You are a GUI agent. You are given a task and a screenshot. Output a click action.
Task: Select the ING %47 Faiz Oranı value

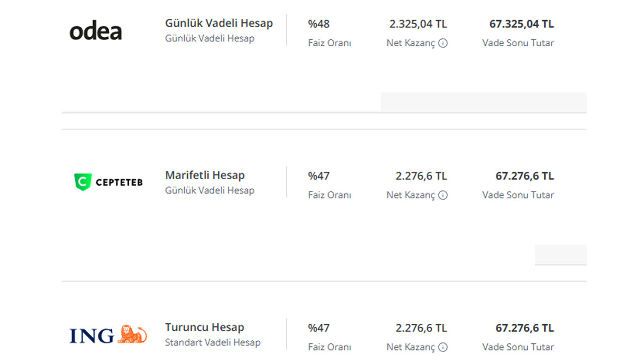point(319,328)
